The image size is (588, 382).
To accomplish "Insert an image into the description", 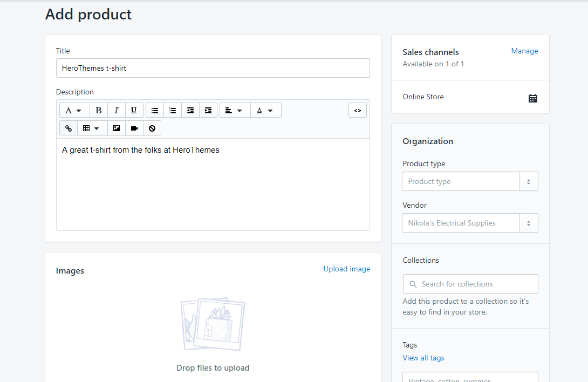I will pos(116,128).
